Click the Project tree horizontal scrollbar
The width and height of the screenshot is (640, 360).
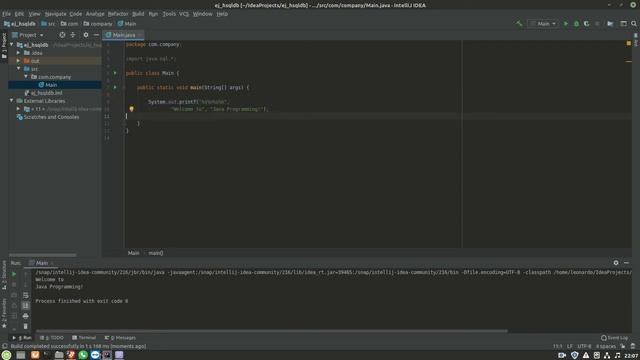tap(42, 255)
